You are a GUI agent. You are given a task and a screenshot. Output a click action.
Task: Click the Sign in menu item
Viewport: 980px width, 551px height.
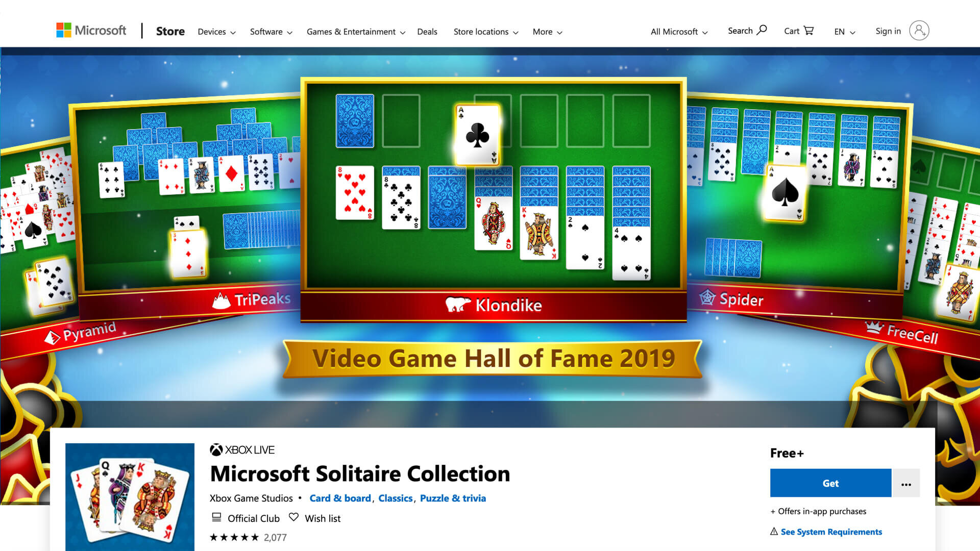pos(887,31)
